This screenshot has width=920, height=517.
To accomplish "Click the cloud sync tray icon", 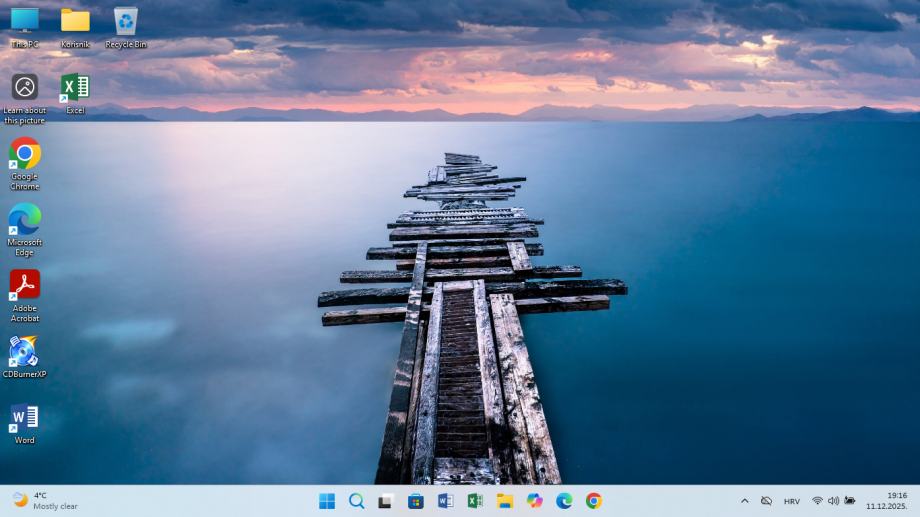I will click(x=766, y=501).
